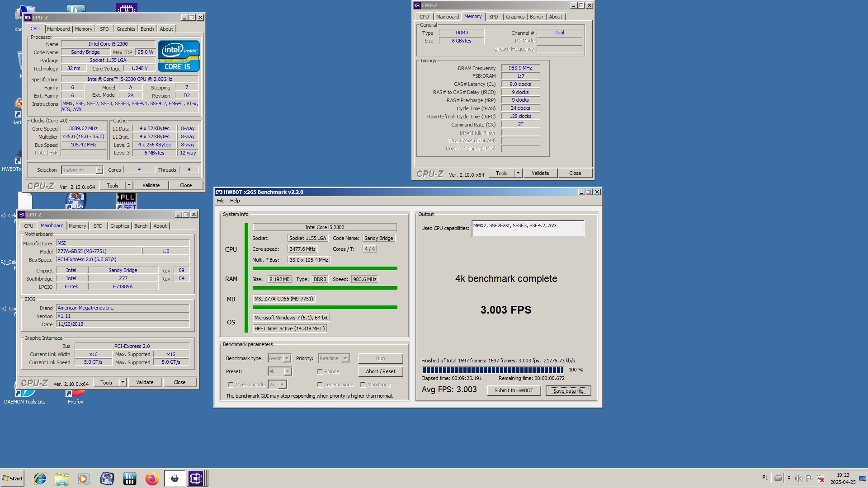Click the 3.003 FPS result text
The image size is (868, 488).
click(x=506, y=310)
